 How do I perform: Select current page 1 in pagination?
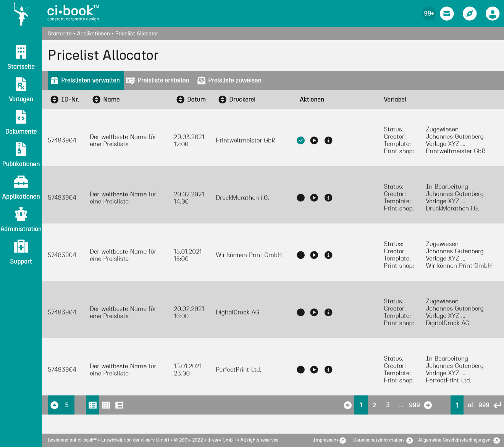(361, 405)
